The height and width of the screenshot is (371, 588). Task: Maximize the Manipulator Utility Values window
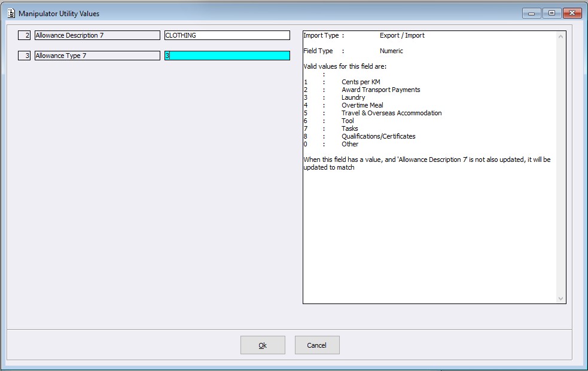click(551, 13)
